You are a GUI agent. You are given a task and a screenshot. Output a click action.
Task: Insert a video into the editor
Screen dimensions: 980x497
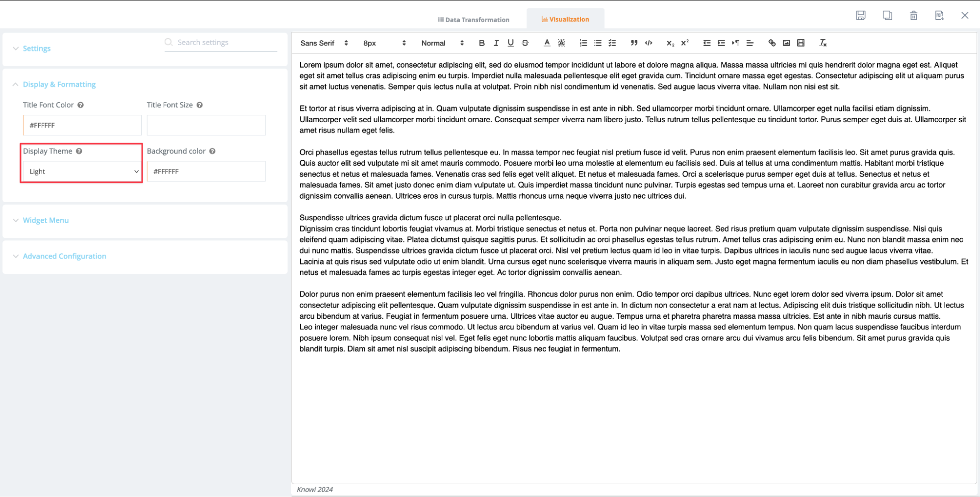tap(801, 43)
